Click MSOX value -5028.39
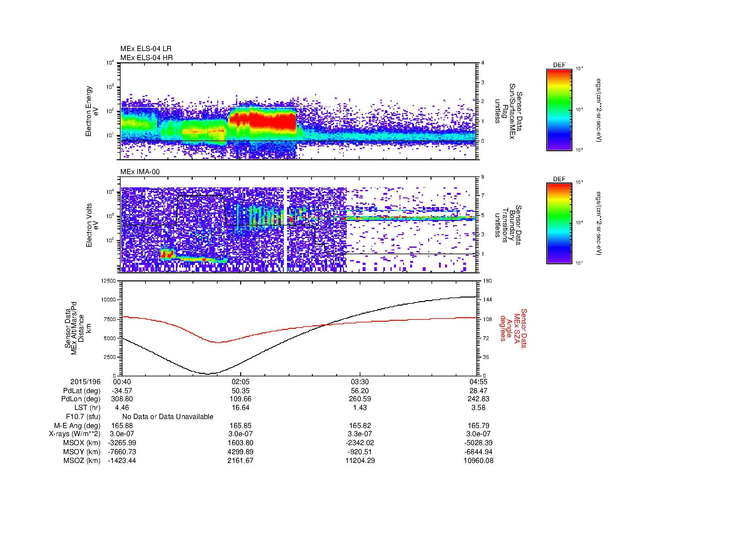Viewport: 756px width, 534px height. coord(478,443)
